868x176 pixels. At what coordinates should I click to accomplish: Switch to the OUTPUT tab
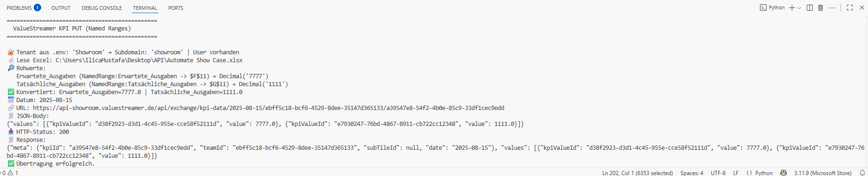pos(61,8)
